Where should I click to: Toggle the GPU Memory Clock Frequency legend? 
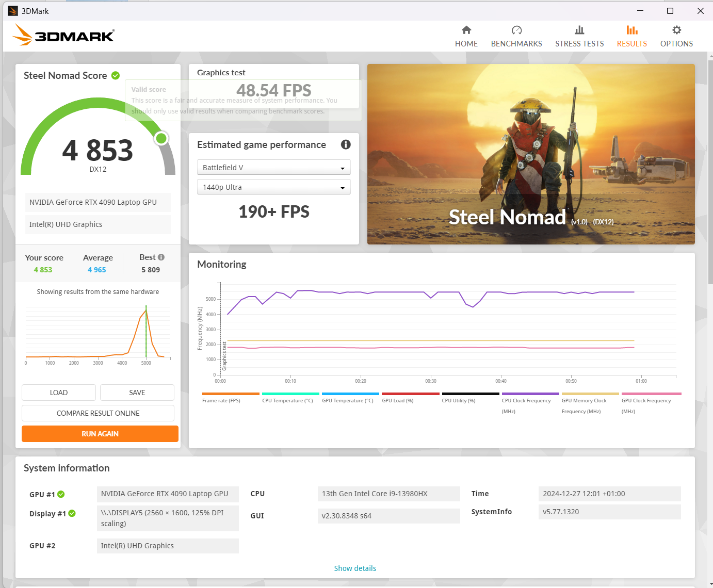[x=590, y=404]
